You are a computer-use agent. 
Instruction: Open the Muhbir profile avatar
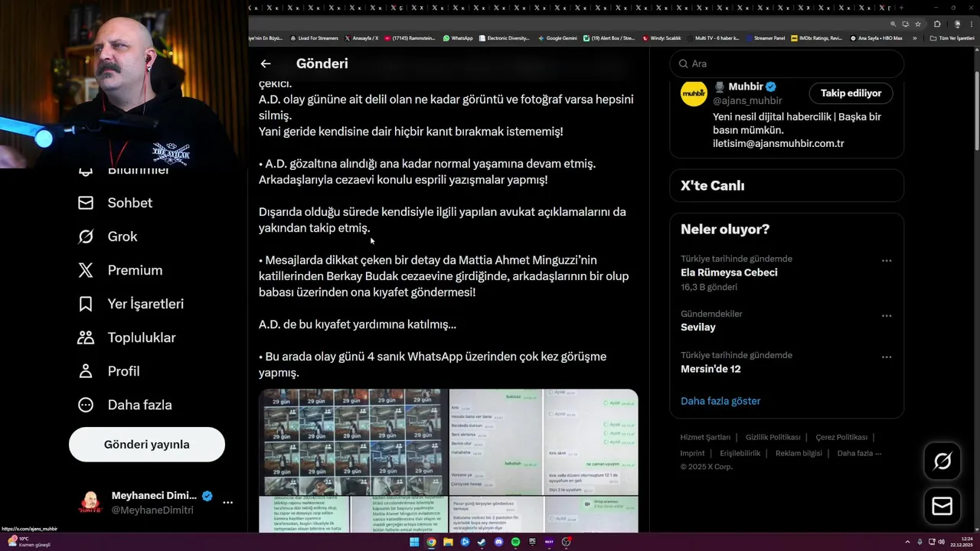coord(694,93)
